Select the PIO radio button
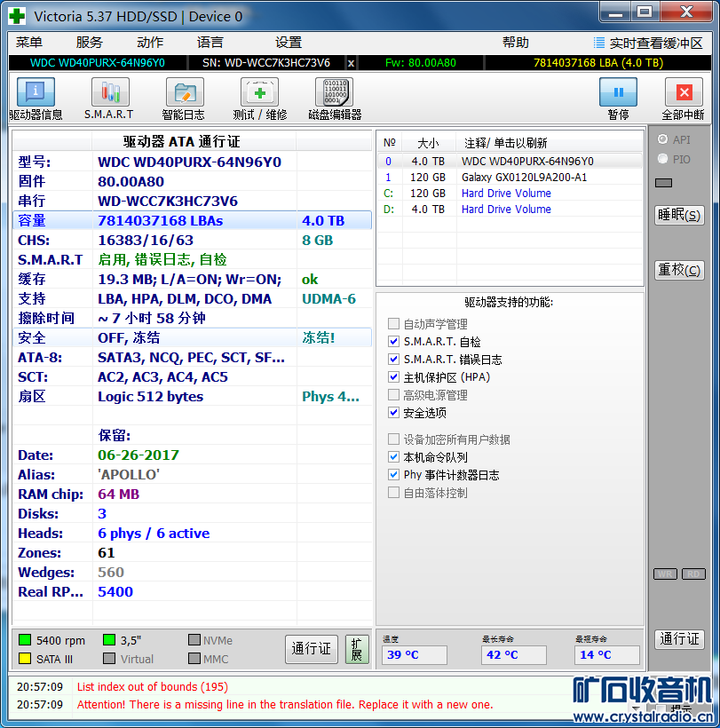Viewport: 720px width, 728px height. 663,159
